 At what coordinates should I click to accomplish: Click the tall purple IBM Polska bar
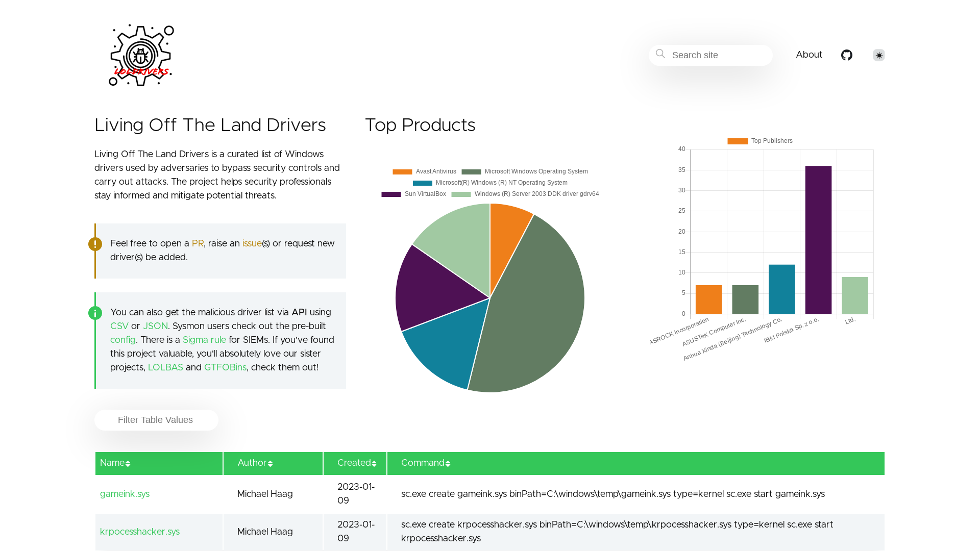(x=818, y=240)
